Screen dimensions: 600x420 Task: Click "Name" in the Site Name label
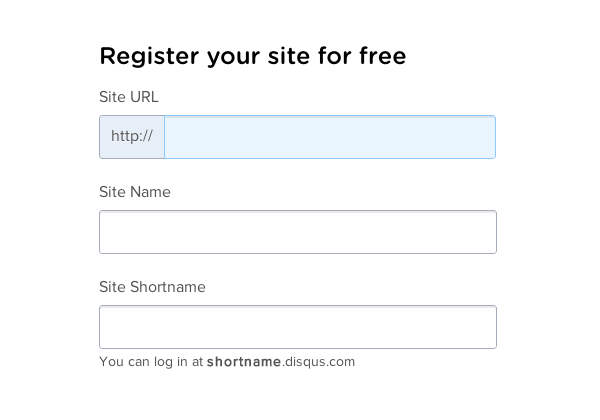[x=150, y=192]
